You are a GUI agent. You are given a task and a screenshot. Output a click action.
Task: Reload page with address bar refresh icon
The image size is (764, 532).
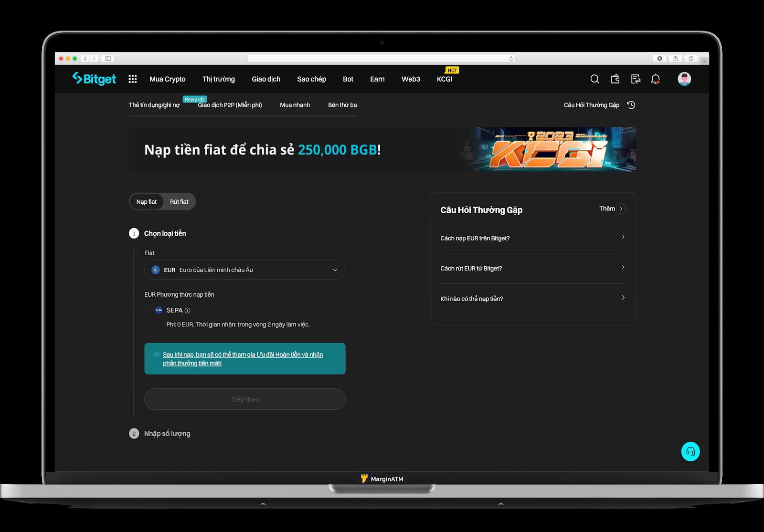click(x=511, y=58)
